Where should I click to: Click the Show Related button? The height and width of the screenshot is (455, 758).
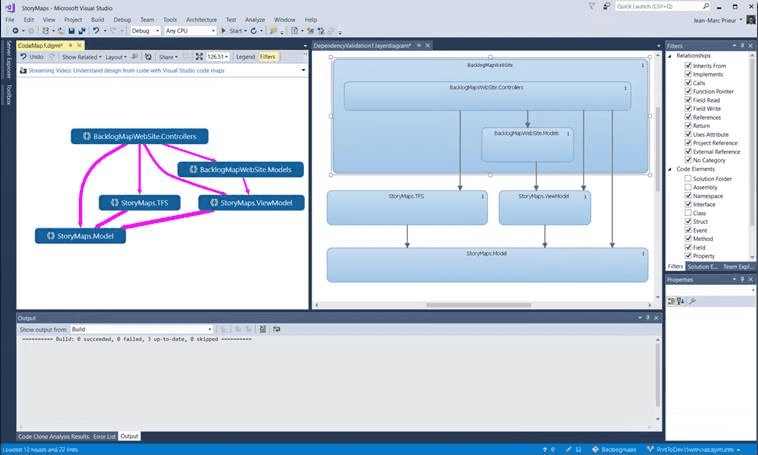point(81,57)
